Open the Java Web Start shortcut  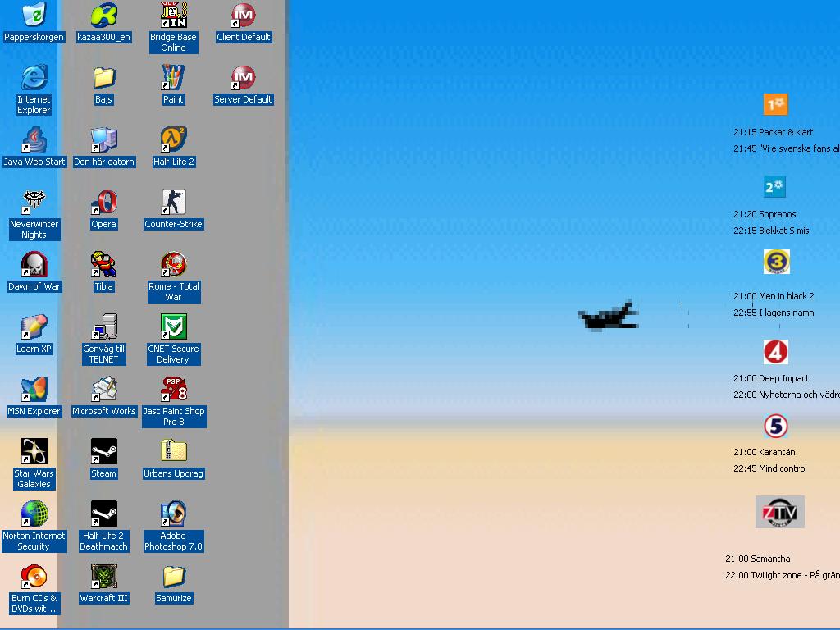34,139
